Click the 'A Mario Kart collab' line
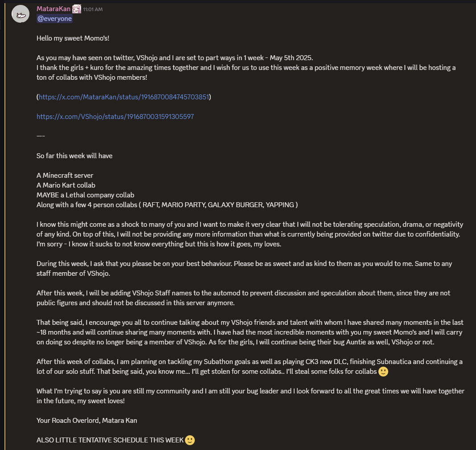Viewport: 476px width, 450px height. [x=66, y=185]
